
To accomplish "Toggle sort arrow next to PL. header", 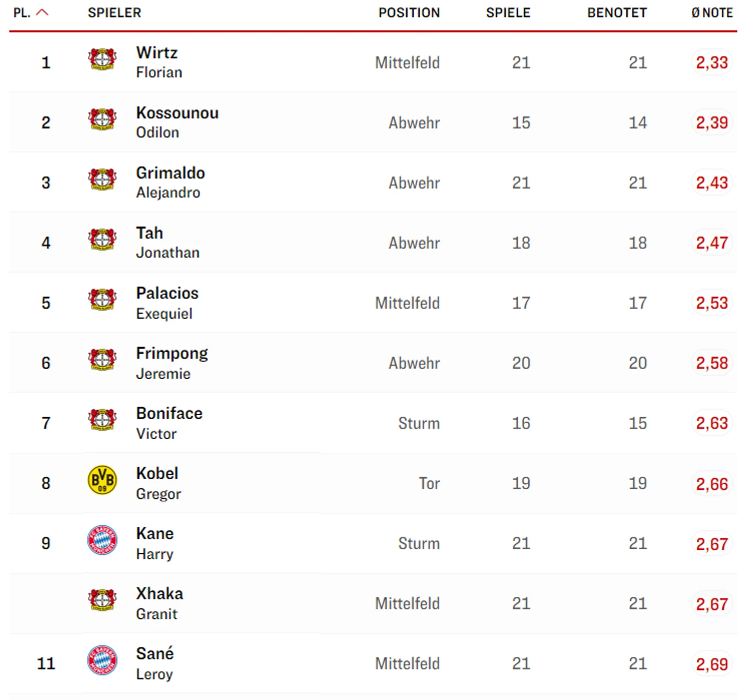I will click(43, 13).
